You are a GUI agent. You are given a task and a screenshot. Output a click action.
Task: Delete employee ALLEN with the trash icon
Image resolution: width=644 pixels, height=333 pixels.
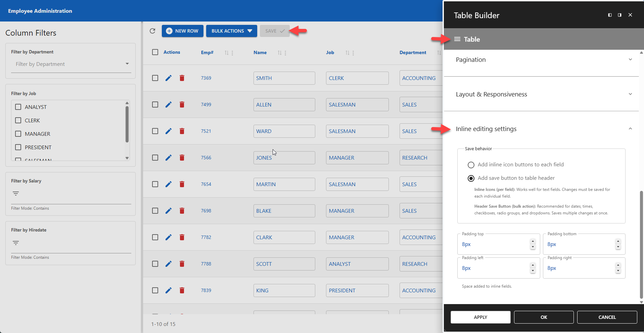point(182,105)
